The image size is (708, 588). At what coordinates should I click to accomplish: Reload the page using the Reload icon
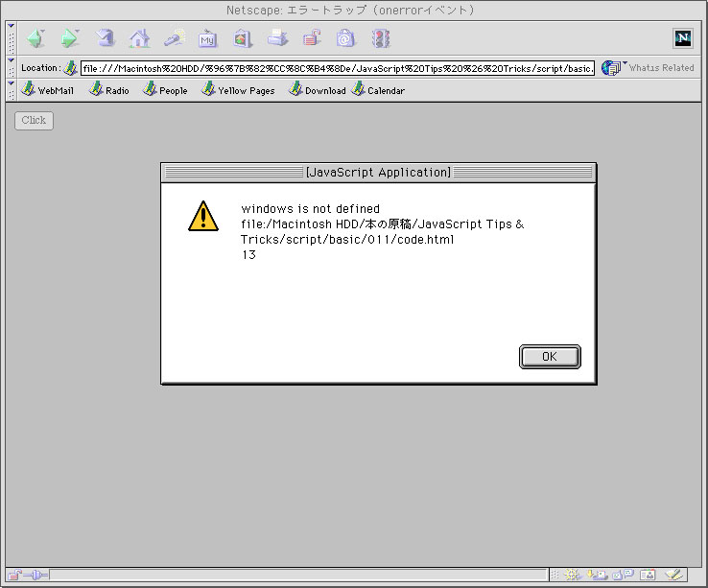click(x=106, y=38)
